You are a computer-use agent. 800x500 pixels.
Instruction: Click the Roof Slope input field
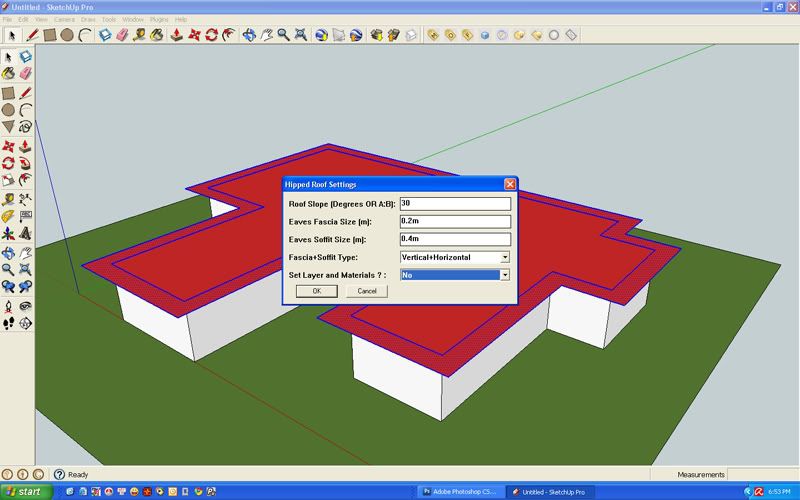455,204
